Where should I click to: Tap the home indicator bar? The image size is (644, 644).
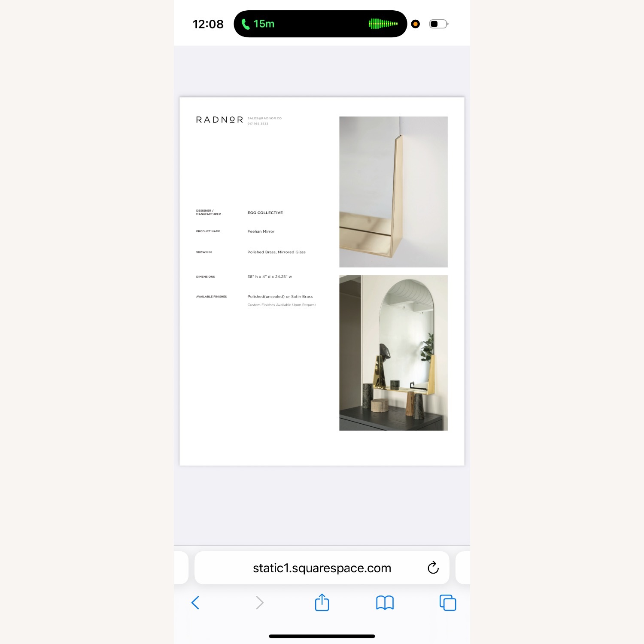(x=322, y=636)
